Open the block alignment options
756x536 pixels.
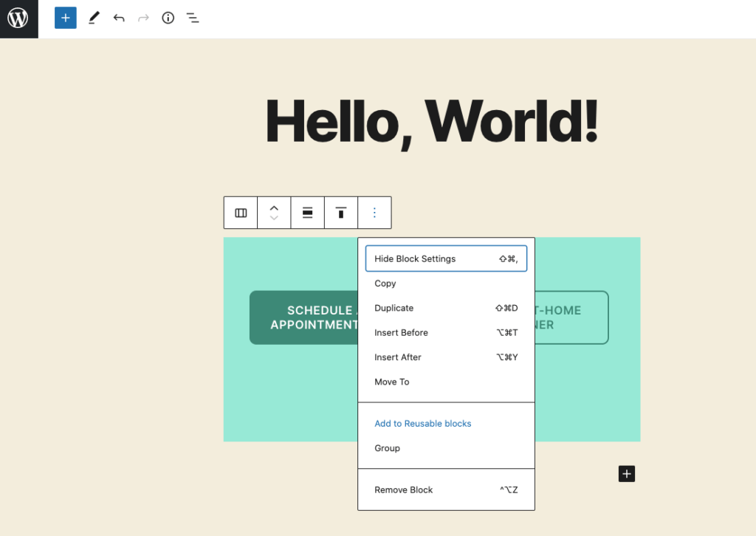tap(308, 213)
